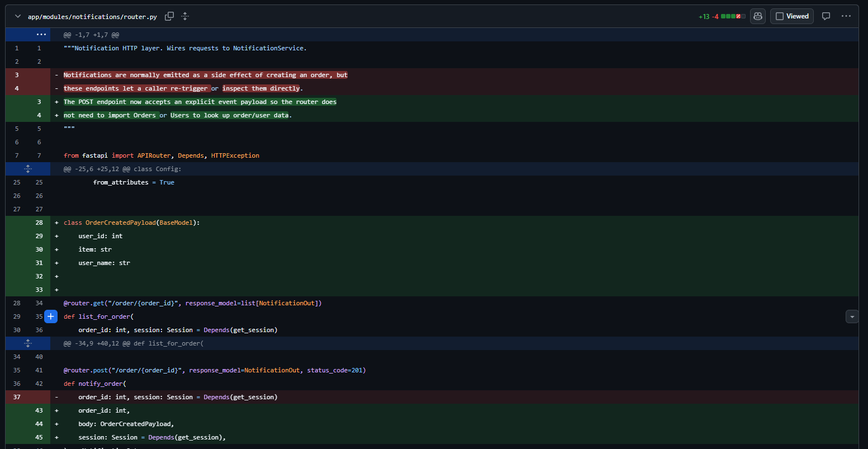Click the added 'user_name: str' line
The image size is (868, 449).
tap(104, 263)
